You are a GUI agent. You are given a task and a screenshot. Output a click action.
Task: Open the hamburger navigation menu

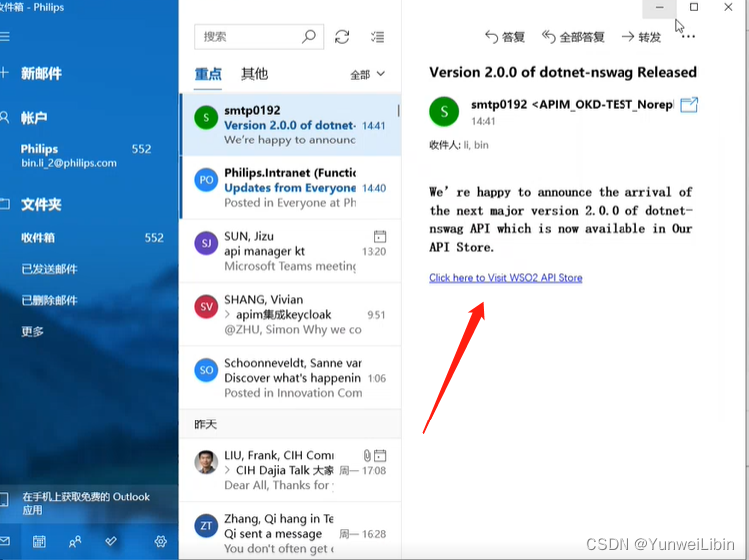(x=5, y=36)
